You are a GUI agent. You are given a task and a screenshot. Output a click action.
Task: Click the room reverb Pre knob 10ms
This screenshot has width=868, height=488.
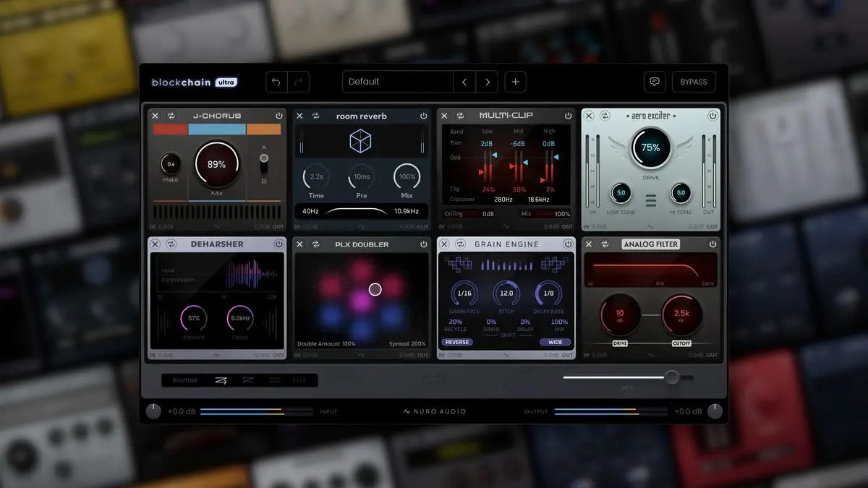tap(362, 176)
